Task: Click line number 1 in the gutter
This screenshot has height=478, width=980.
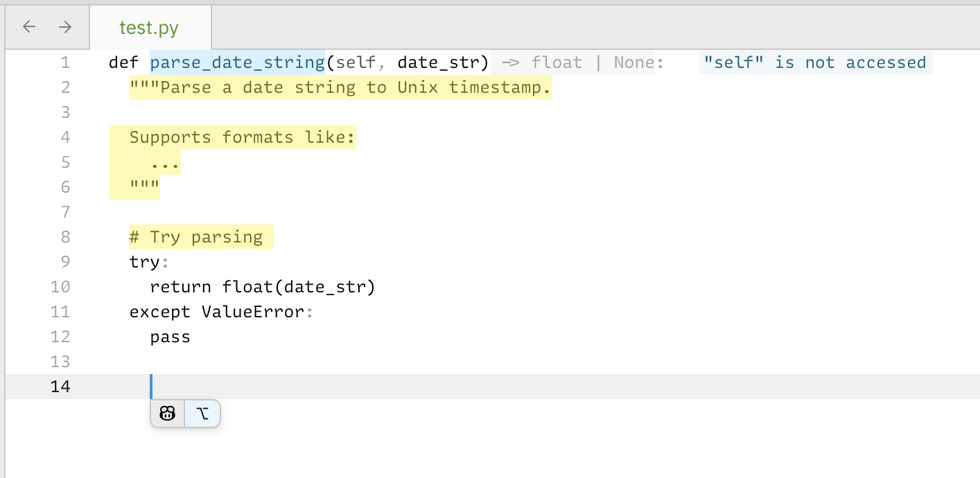Action: coord(65,62)
